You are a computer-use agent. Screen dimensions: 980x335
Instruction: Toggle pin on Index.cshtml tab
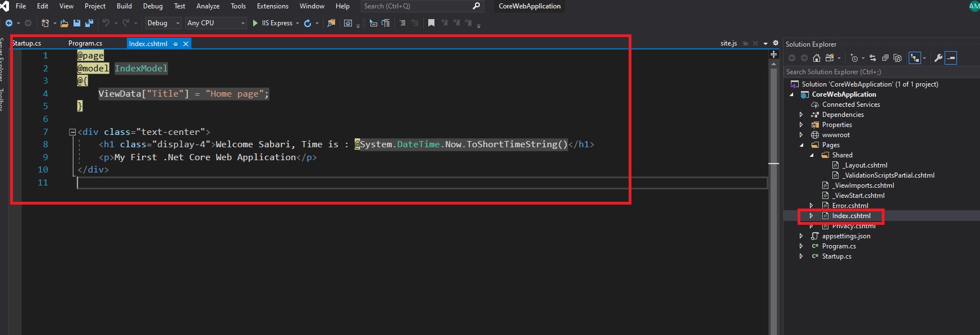(176, 44)
